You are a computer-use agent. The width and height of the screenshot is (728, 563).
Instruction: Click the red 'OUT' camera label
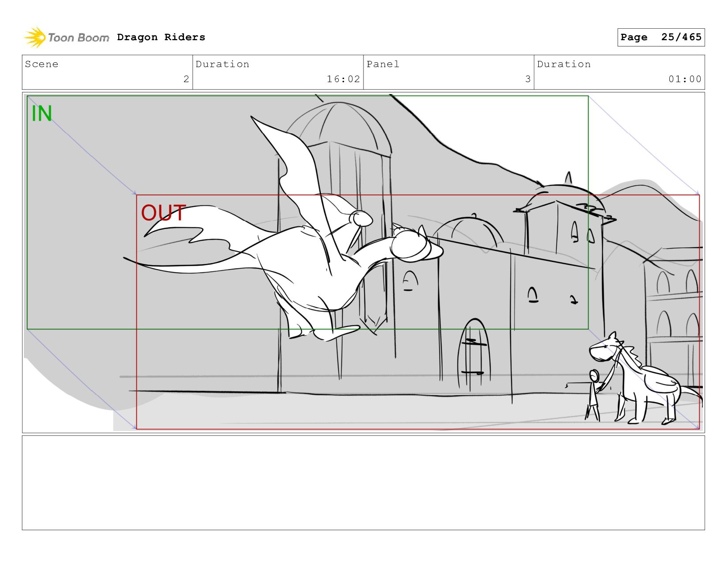(x=163, y=213)
